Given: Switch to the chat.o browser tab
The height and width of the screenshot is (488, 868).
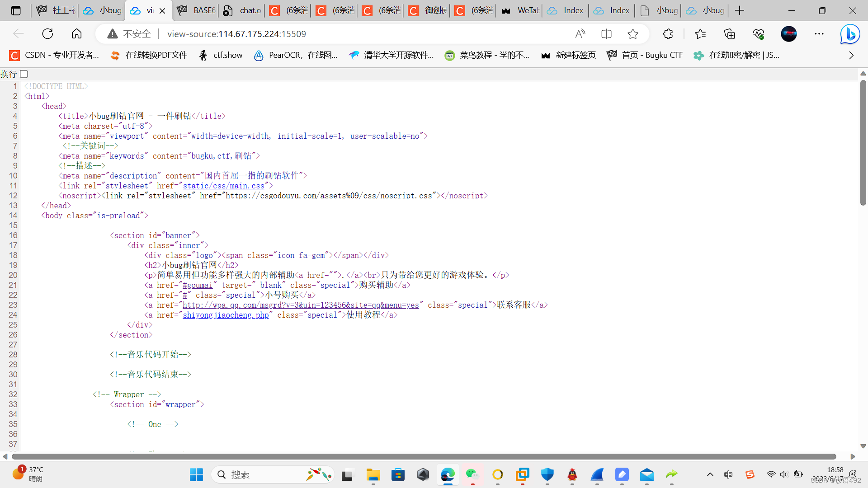Looking at the screenshot, I should tap(243, 10).
